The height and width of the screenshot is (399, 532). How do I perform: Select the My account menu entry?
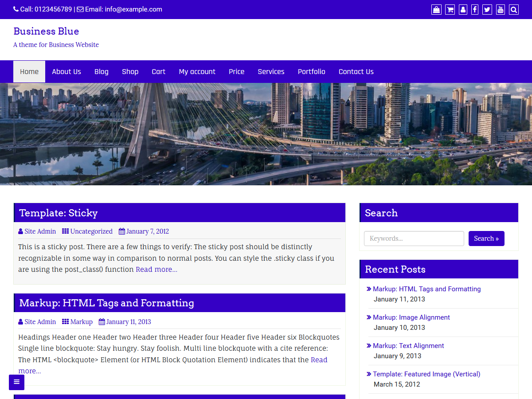(197, 71)
